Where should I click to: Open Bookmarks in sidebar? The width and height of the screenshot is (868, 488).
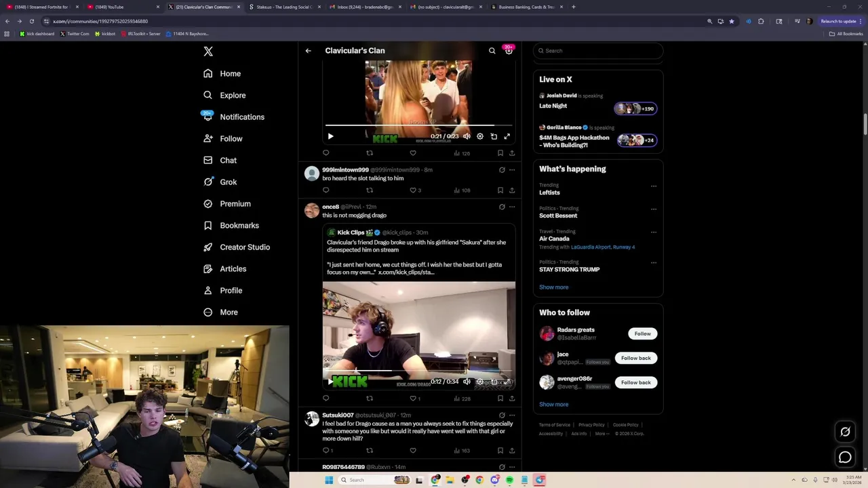click(231, 226)
